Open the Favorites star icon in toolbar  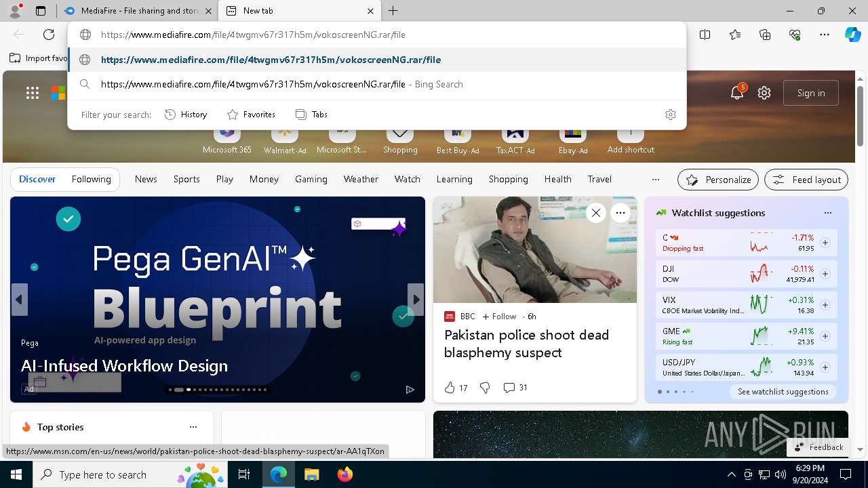click(735, 35)
